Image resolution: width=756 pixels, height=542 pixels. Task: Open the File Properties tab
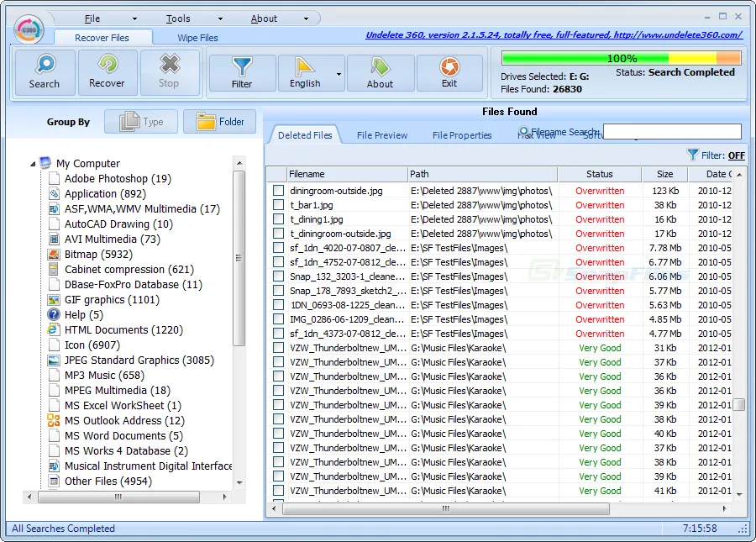pos(462,135)
